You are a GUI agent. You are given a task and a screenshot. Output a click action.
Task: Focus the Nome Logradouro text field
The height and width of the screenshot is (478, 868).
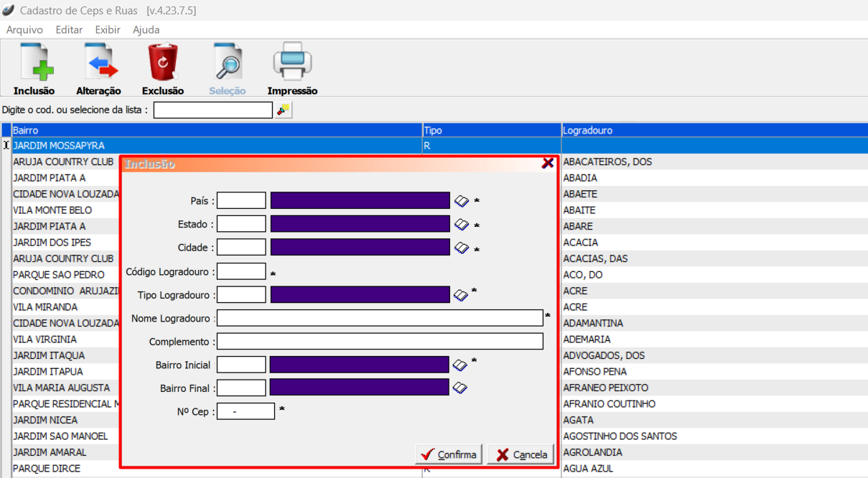[380, 318]
